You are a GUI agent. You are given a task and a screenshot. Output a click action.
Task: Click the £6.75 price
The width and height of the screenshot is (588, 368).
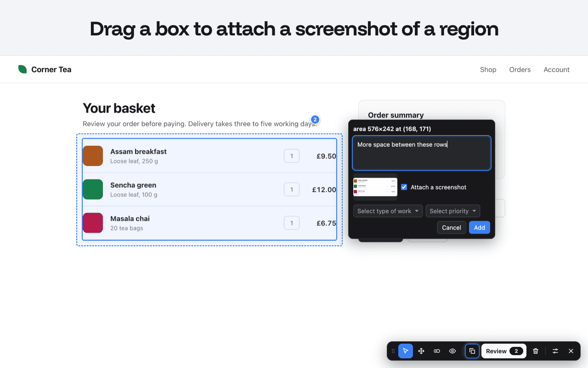(326, 223)
